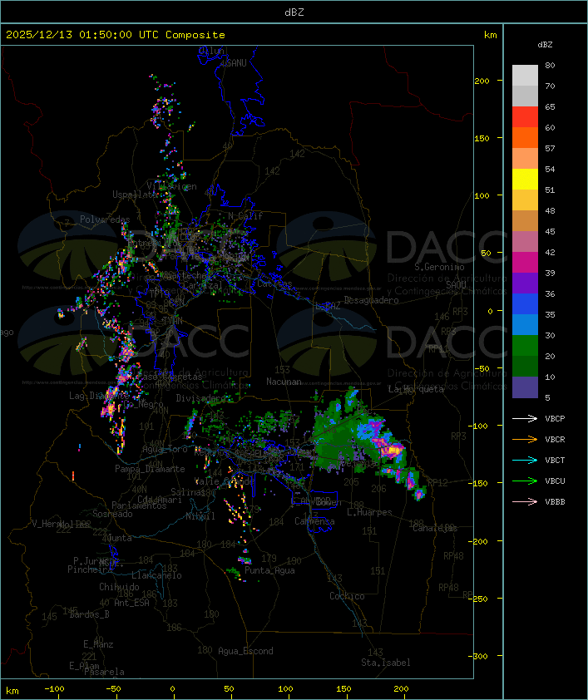Viewport: 588px width, 700px height.
Task: Click the Bardas_B place label
Action: click(90, 614)
